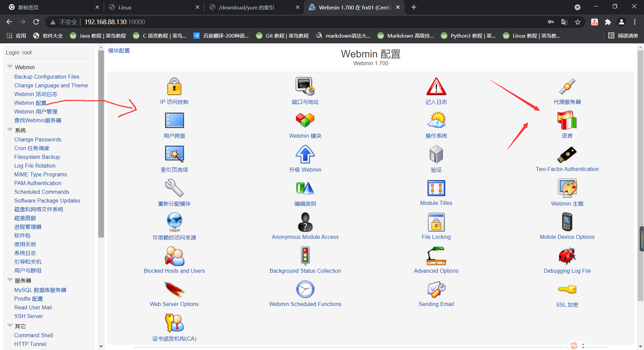644x350 pixels.
Task: Open the Linux tutorial (Linux 教程) bookmark
Action: (x=532, y=36)
